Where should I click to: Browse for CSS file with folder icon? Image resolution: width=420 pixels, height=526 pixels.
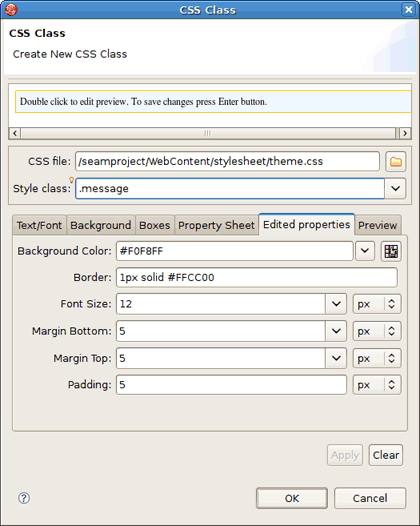396,162
